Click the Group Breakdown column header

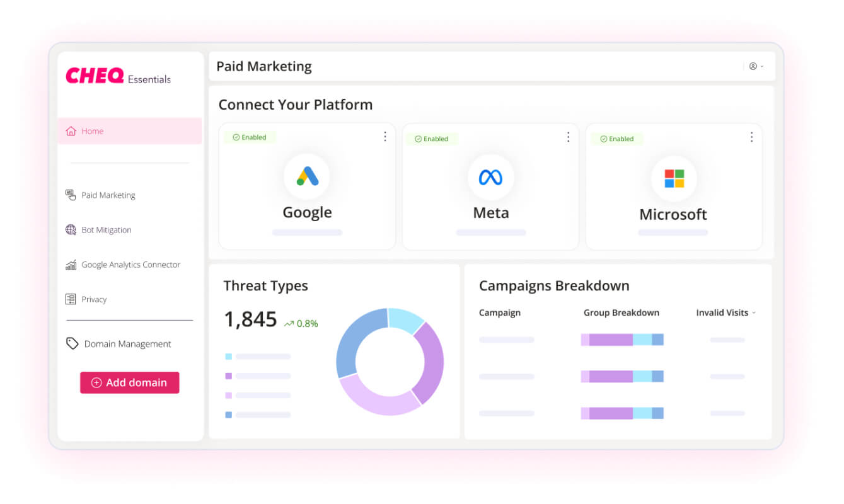pos(621,312)
